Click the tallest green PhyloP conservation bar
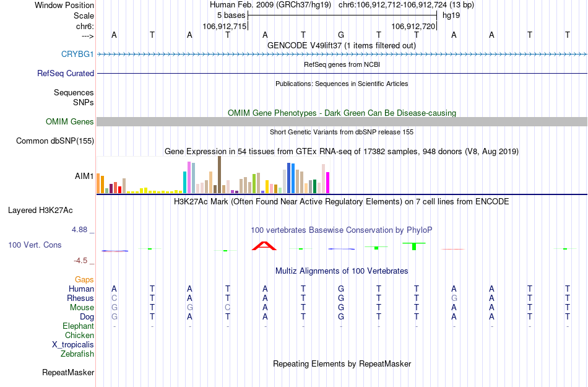The width and height of the screenshot is (588, 387). click(x=414, y=246)
